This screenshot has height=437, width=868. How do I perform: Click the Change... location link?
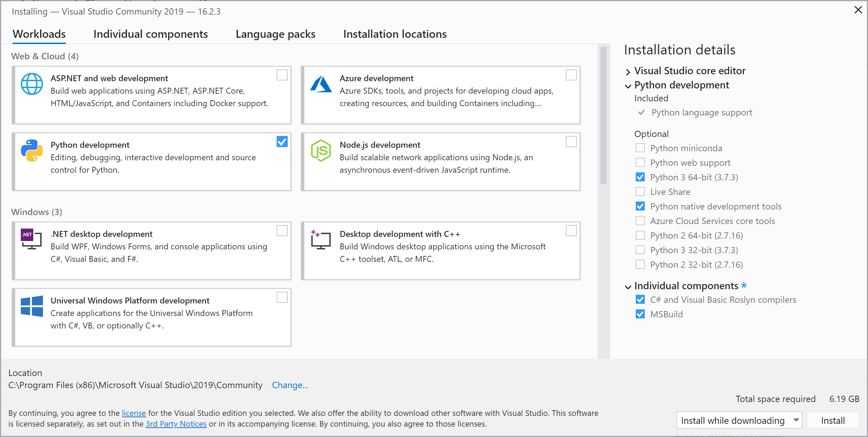(x=290, y=385)
